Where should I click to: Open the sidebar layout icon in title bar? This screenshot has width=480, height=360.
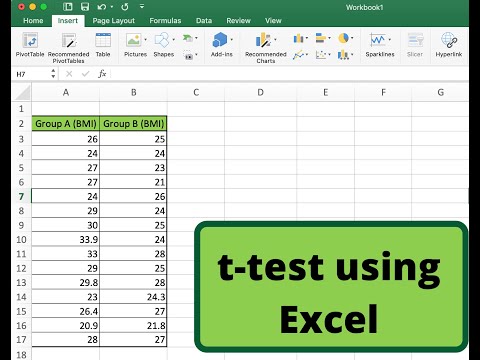click(x=68, y=7)
